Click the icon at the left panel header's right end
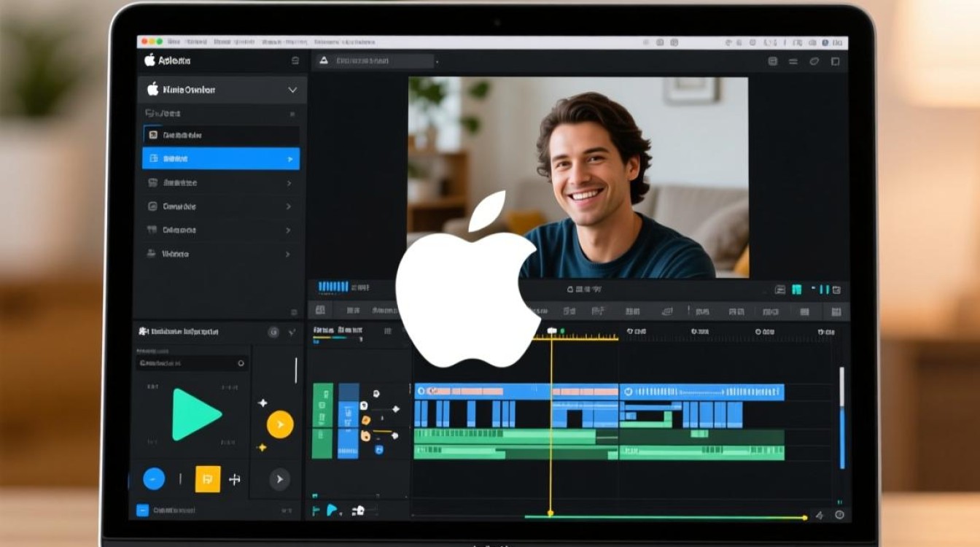Screen dimensions: 980x547 (295, 61)
